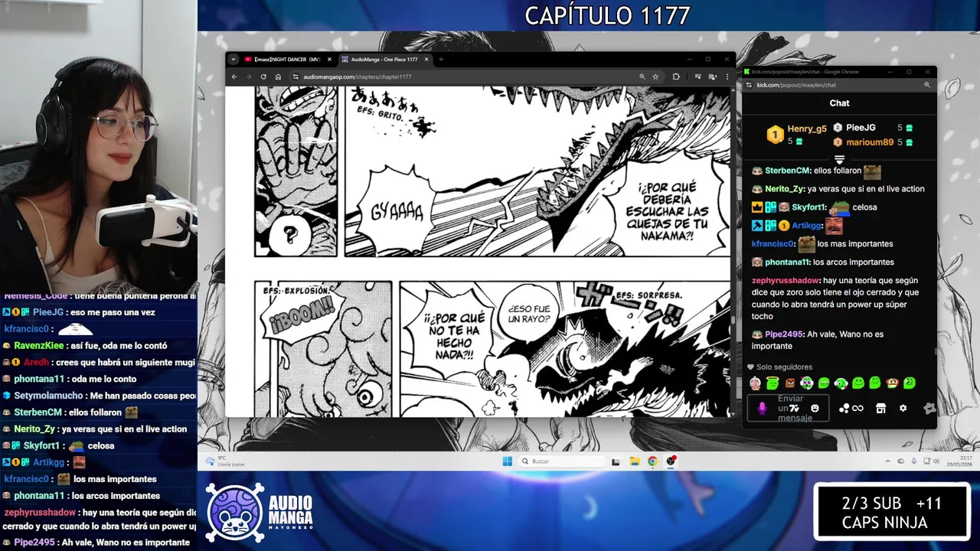Screen dimensions: 980x551
Task: Close the AudioManga One Piece 1177 tab
Action: point(426,60)
